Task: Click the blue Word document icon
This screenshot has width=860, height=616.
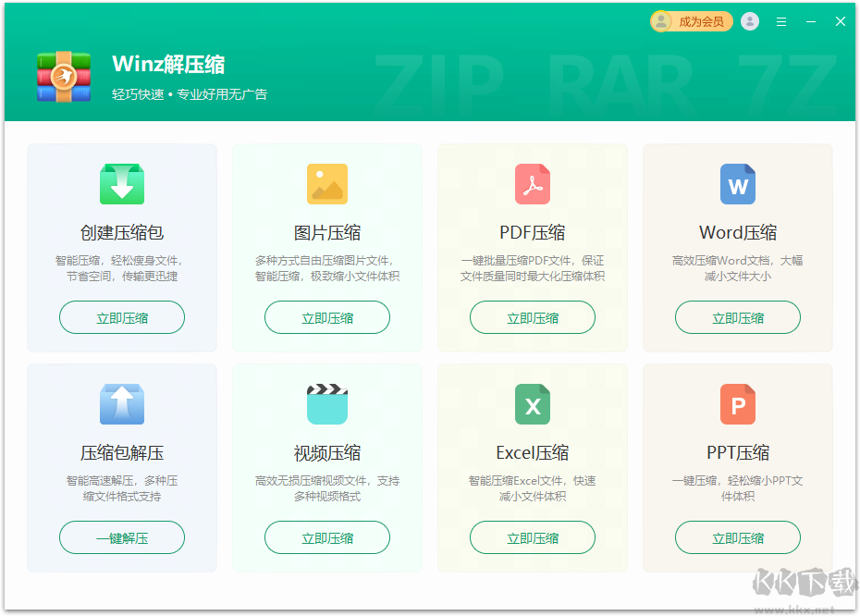Action: pos(738,184)
